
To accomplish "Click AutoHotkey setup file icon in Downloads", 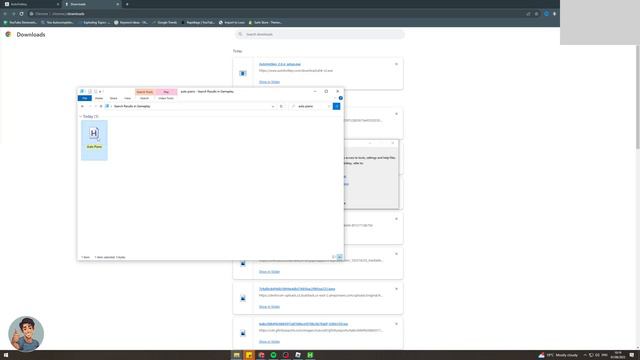I will click(243, 73).
